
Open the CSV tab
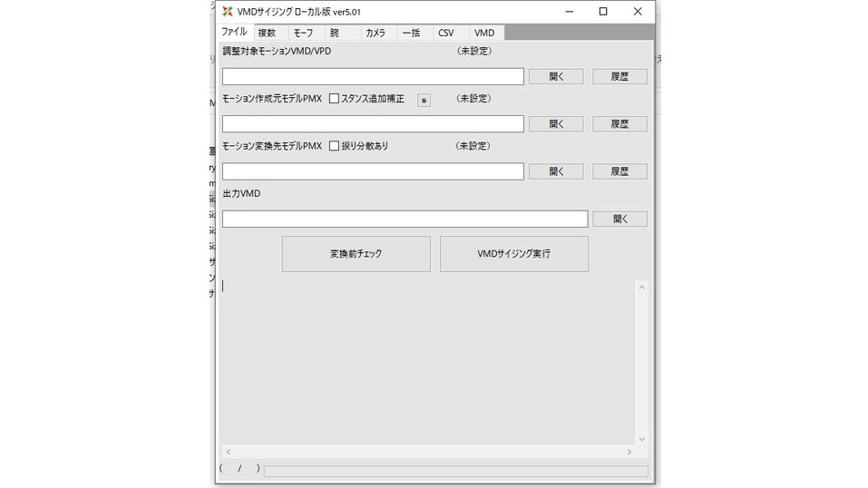point(446,33)
